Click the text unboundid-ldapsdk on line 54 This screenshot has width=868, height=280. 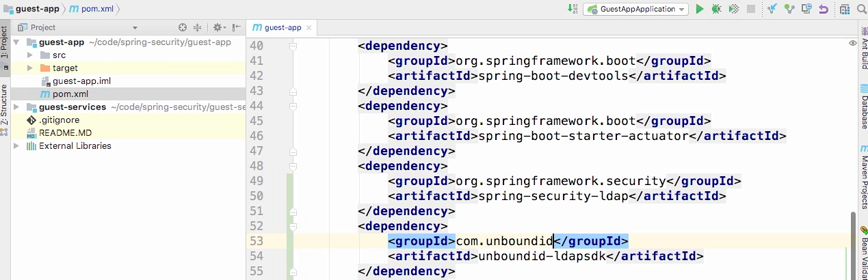click(x=542, y=256)
